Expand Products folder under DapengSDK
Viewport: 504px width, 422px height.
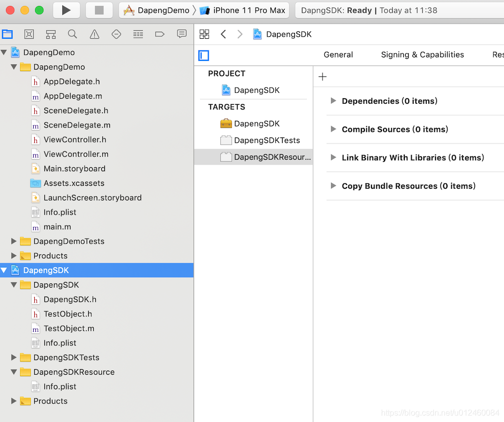[14, 401]
